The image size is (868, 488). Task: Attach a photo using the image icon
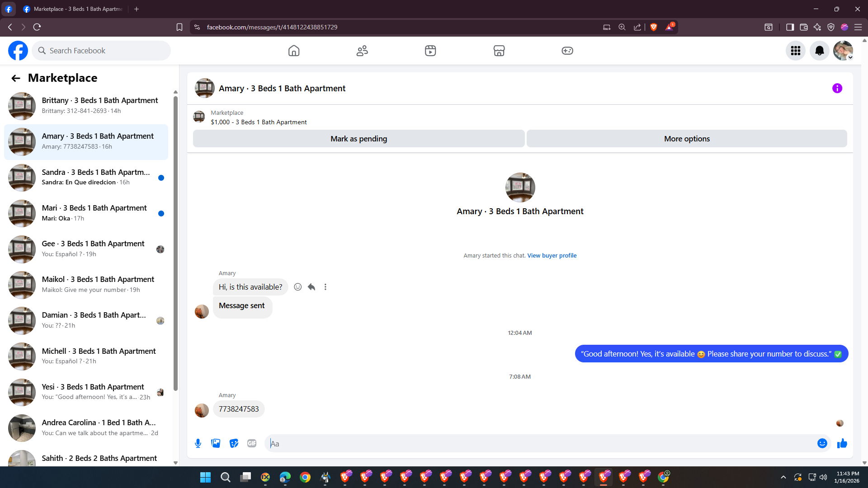pos(216,443)
